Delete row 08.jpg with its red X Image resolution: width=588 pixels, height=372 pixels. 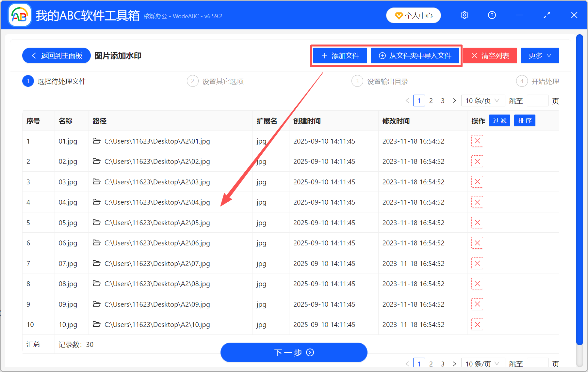(477, 284)
